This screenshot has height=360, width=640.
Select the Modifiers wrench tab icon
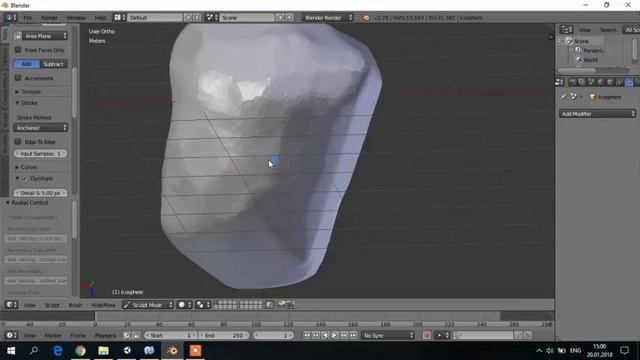629,82
